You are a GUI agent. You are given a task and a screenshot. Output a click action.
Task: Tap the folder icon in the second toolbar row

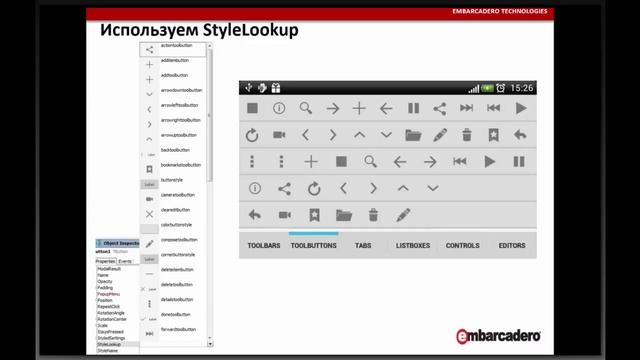pos(413,135)
